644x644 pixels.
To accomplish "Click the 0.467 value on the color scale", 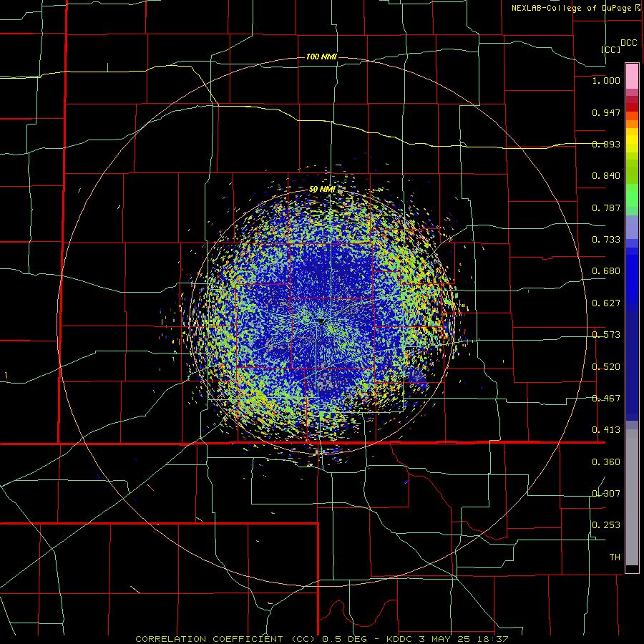I will coord(606,399).
